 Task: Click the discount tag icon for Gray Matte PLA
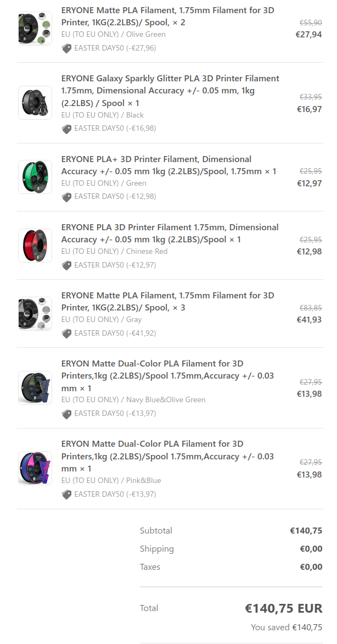[x=66, y=333]
